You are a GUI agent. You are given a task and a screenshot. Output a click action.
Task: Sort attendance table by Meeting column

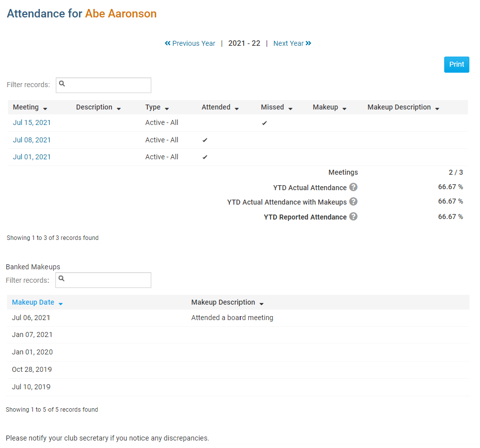(x=30, y=108)
